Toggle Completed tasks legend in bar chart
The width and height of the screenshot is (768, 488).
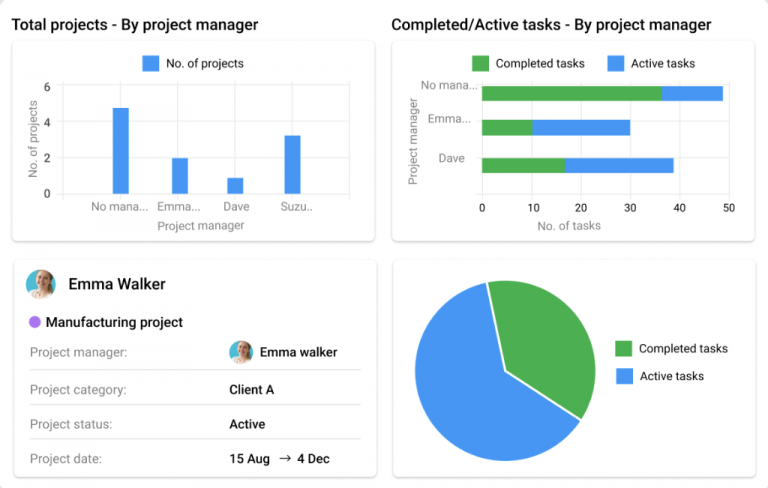(481, 64)
